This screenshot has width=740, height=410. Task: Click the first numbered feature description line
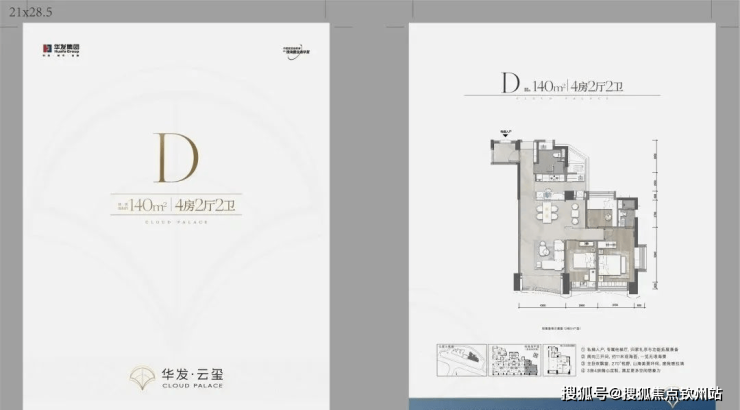(630, 350)
